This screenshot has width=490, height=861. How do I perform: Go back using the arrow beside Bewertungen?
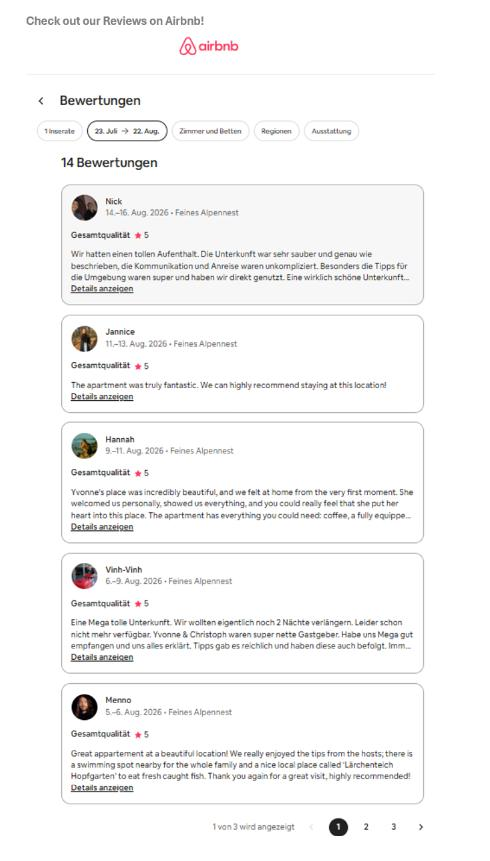pos(41,100)
